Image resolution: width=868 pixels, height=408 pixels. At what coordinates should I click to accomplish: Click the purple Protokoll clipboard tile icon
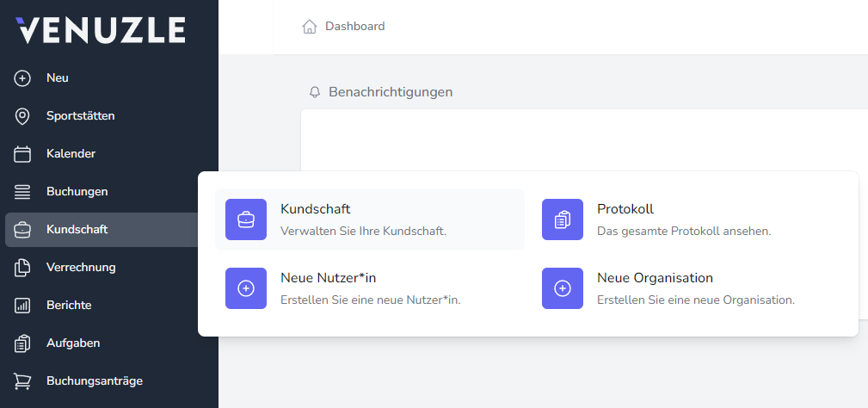click(x=563, y=219)
